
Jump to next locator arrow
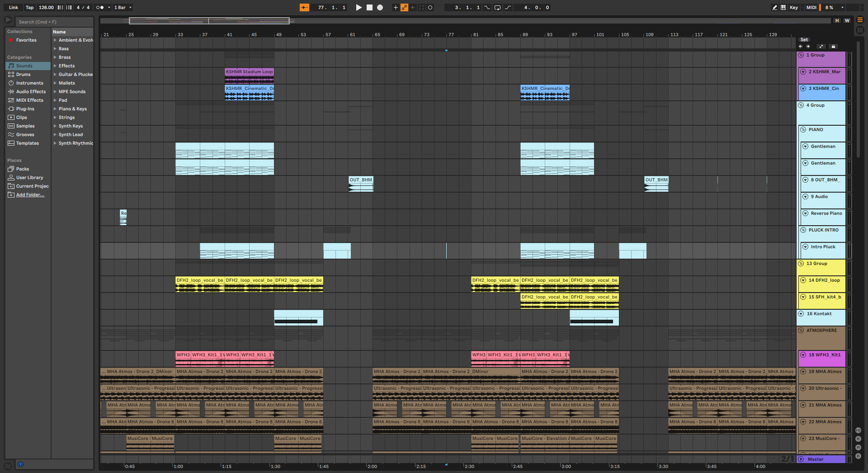point(808,46)
